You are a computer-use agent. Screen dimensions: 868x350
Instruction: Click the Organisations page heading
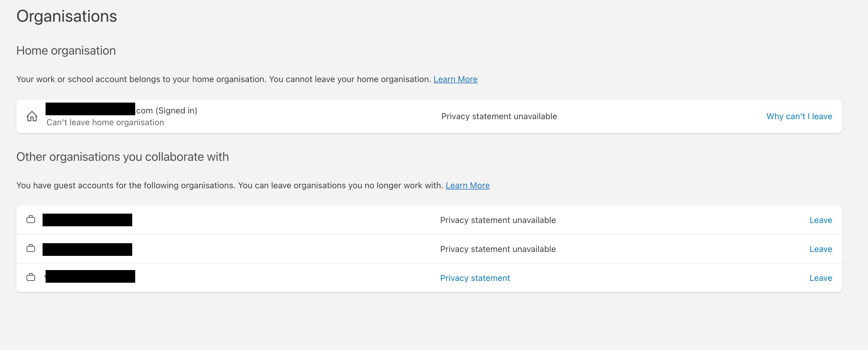(67, 16)
